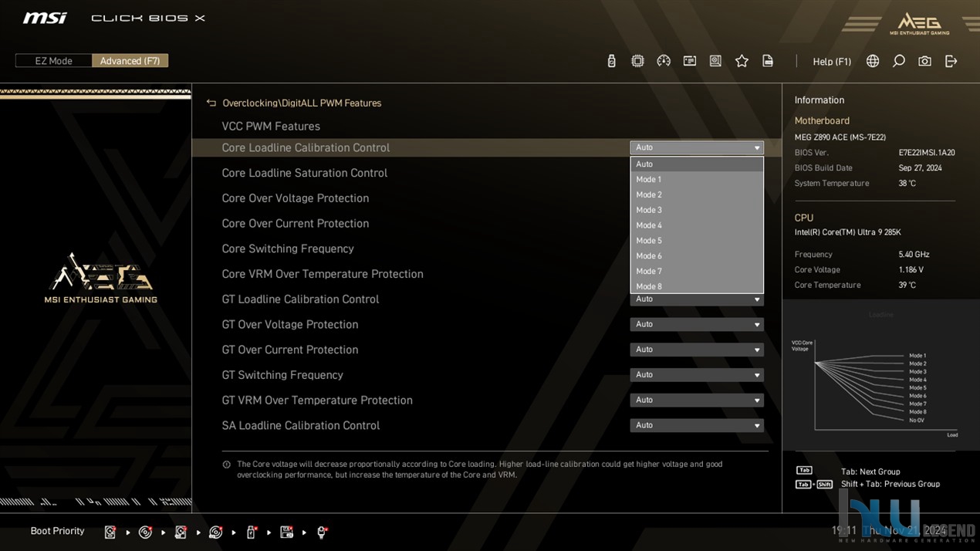The height and width of the screenshot is (551, 980).
Task: Click the drive utility icon in toolbar
Action: tap(715, 61)
